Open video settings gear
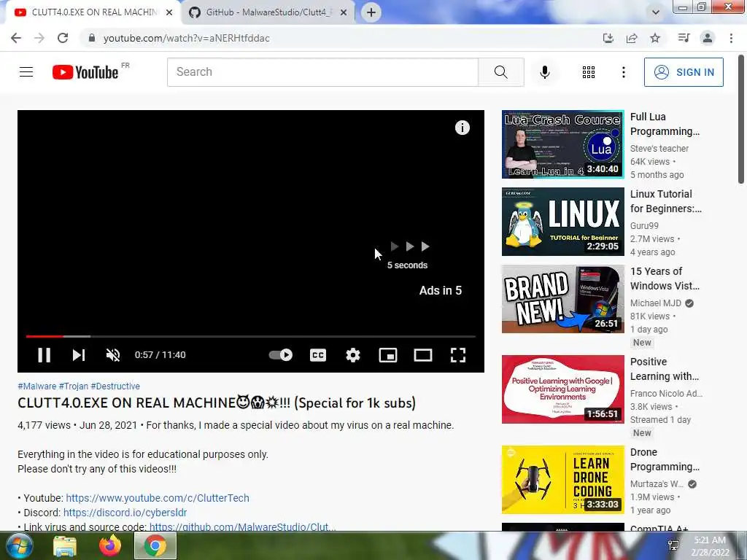This screenshot has width=747, height=560. click(x=353, y=355)
